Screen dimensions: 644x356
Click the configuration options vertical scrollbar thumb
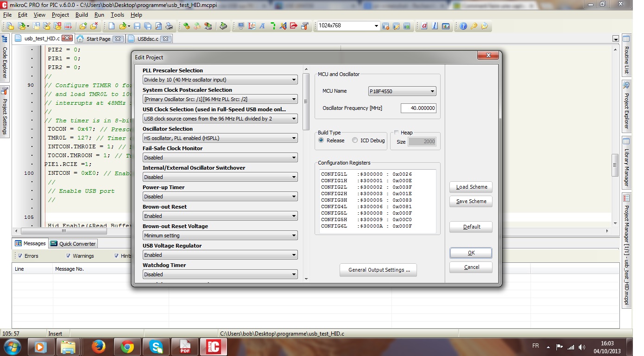click(306, 102)
